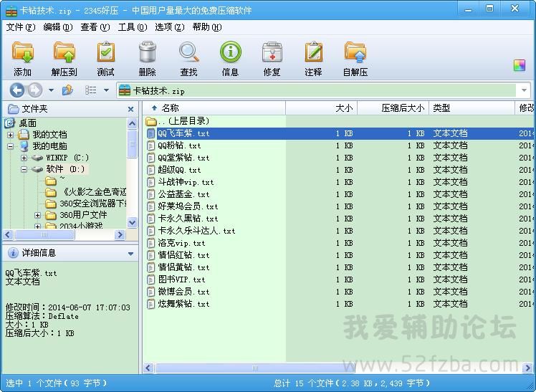Click folder tree horizontal scroll right arrow
The height and width of the screenshot is (392, 536).
pos(120,234)
